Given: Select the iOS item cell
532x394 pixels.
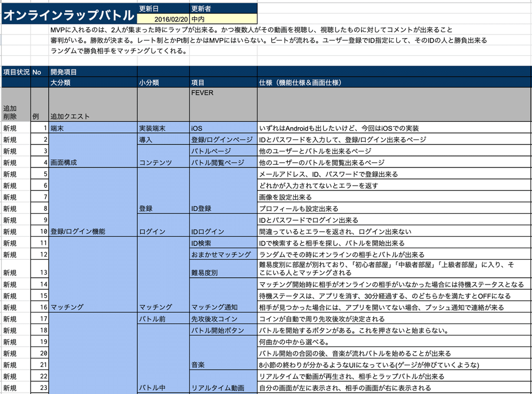Looking at the screenshot, I should coord(223,128).
